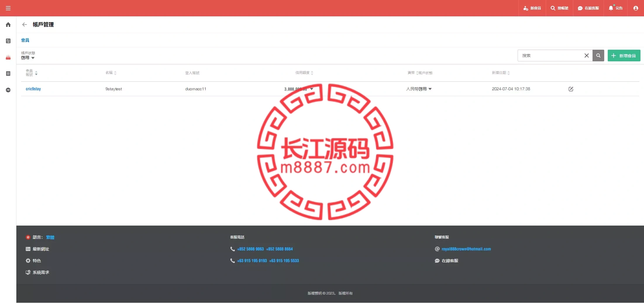Click phone number +852 5808 8664

click(279, 249)
